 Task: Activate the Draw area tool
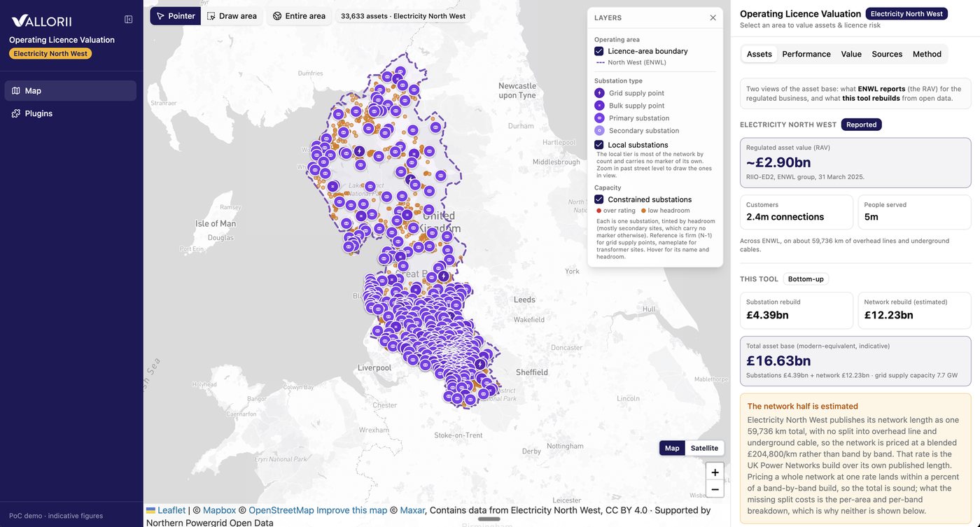pos(232,16)
